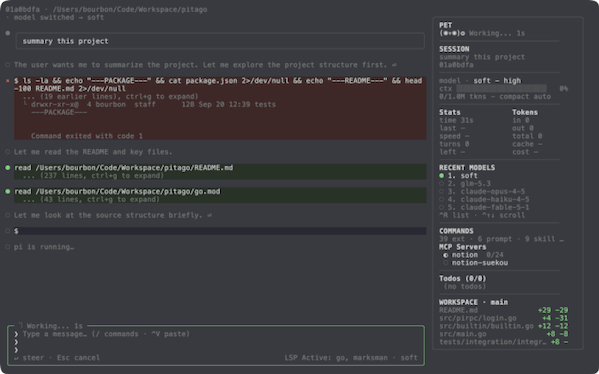Click 'Esc cancel' hint in input box
Image resolution: width=599 pixels, height=374 pixels.
pos(78,358)
